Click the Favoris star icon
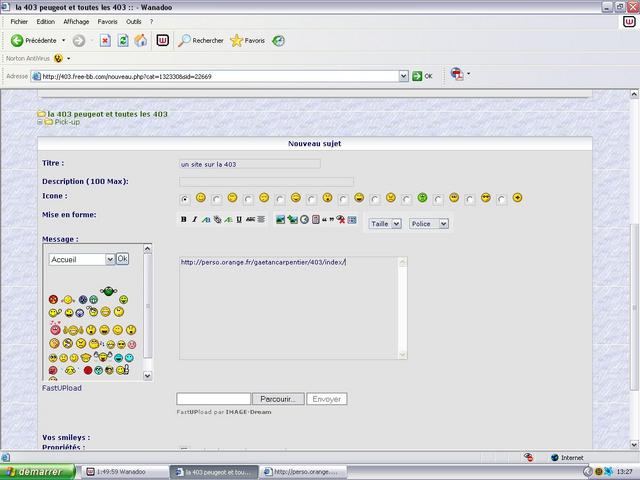This screenshot has height=480, width=640. click(237, 41)
